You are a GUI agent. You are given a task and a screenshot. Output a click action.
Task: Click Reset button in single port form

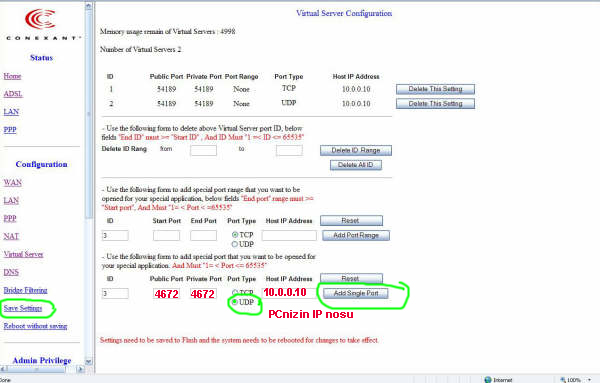[x=351, y=279]
